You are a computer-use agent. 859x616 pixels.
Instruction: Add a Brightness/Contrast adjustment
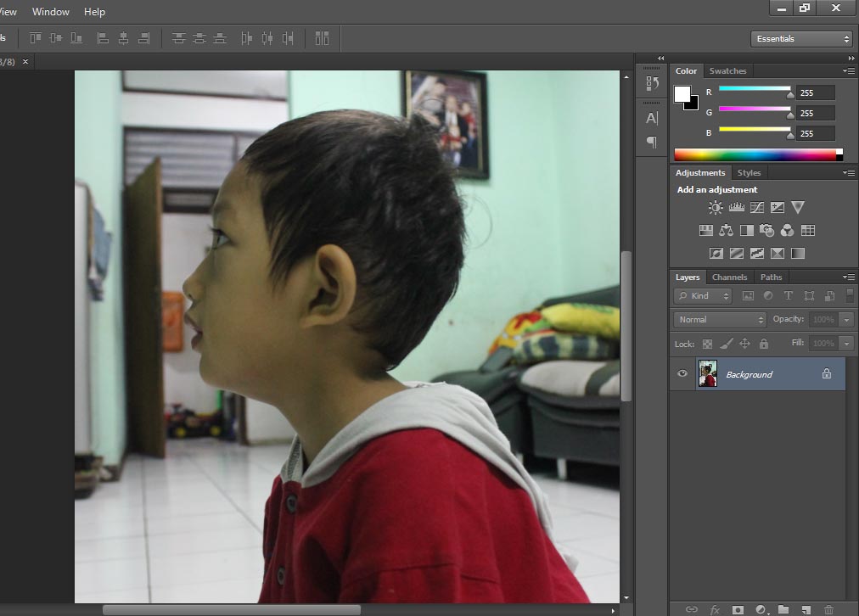click(716, 206)
